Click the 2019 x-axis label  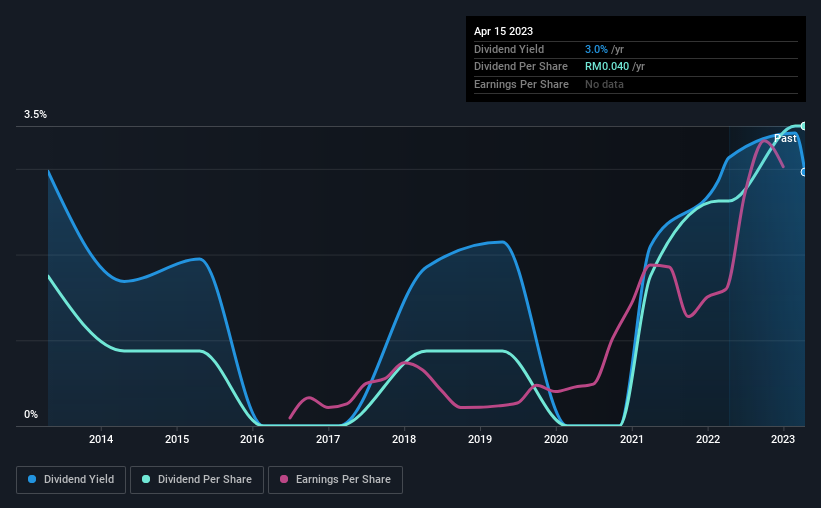[x=480, y=439]
